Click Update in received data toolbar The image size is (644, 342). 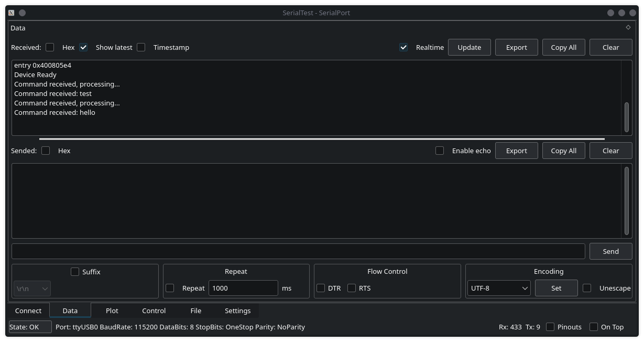469,47
